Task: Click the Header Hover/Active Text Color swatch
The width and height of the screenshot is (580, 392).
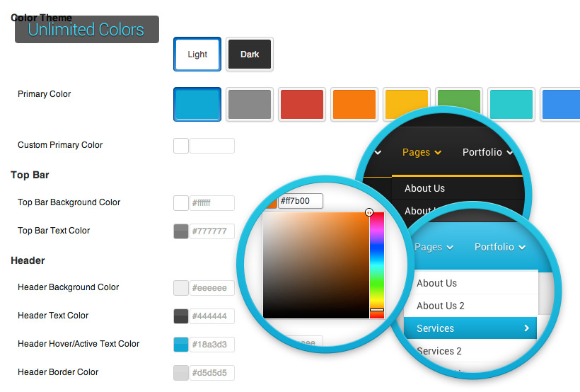Action: 181,345
